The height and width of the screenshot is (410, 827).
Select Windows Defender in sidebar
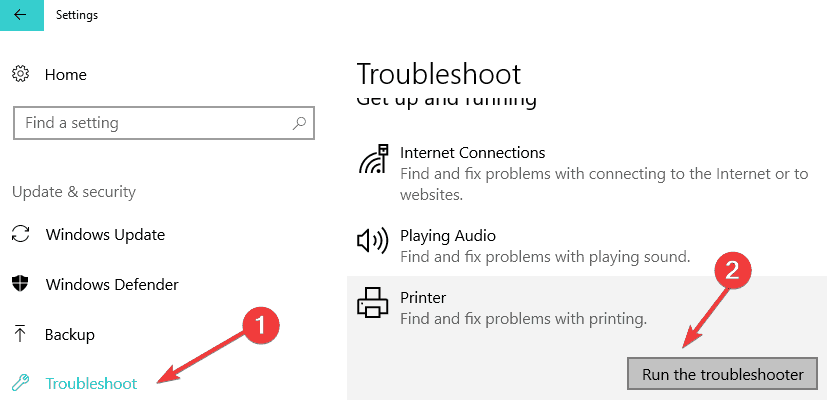[112, 285]
